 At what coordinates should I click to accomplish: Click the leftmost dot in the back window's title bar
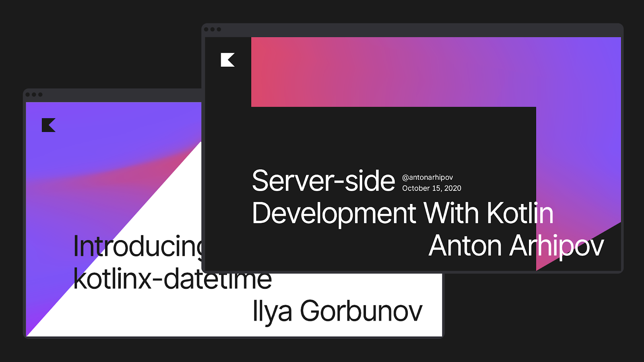pyautogui.click(x=28, y=95)
